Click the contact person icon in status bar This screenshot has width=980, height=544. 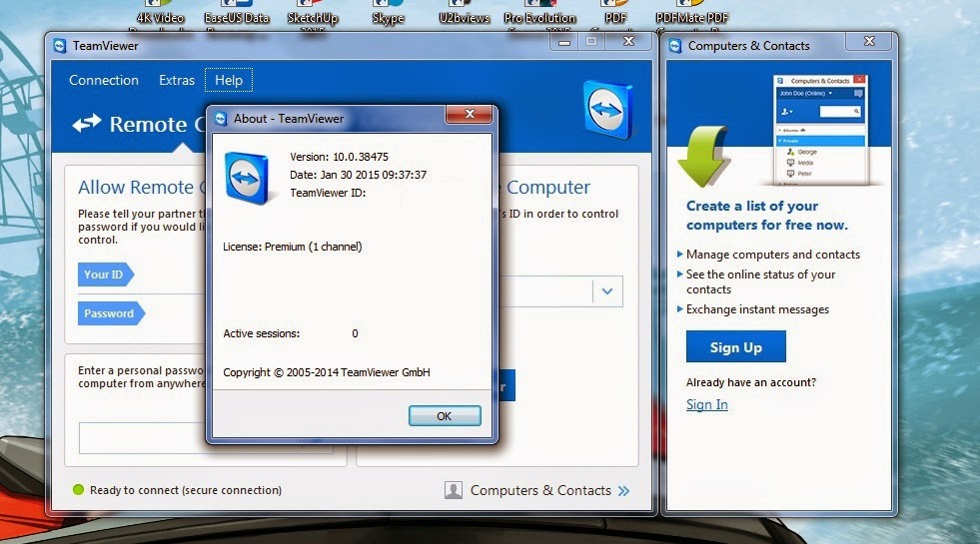(x=454, y=490)
